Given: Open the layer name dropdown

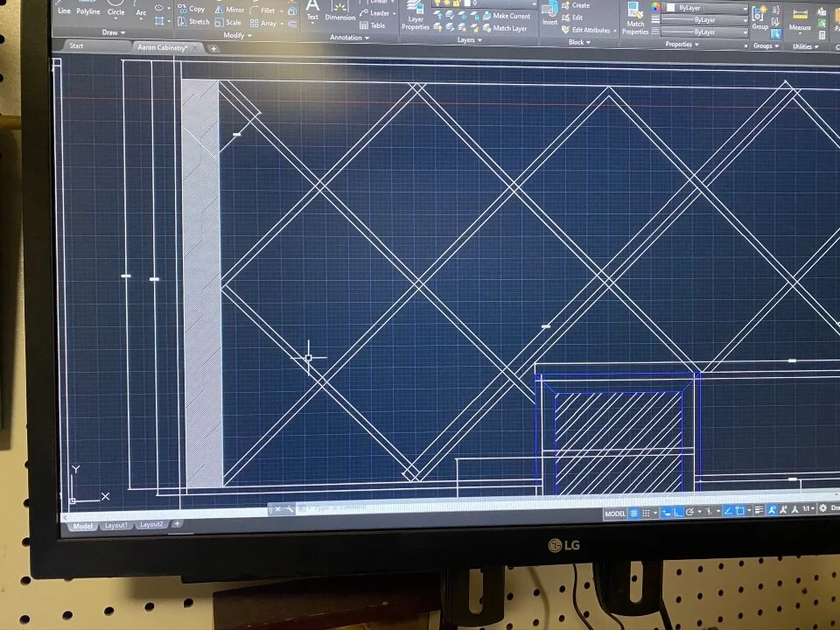Looking at the screenshot, I should (484, 3).
